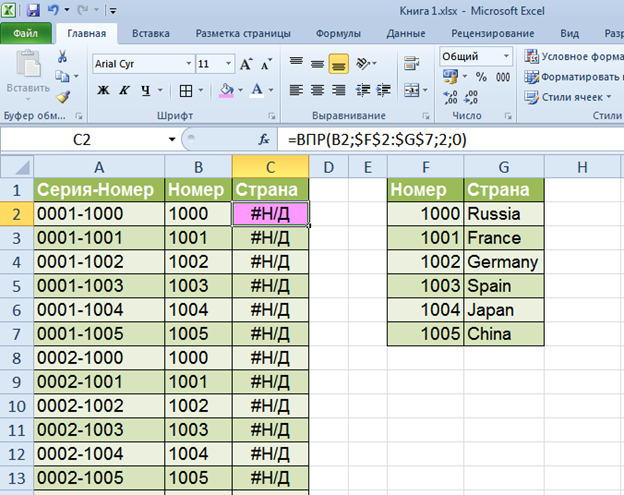Open the Insert Function fx button
The width and height of the screenshot is (624, 495).
coord(265,139)
